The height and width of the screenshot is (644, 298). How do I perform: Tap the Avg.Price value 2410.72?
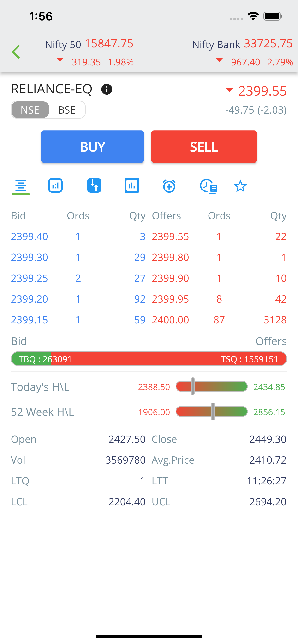coord(268,460)
